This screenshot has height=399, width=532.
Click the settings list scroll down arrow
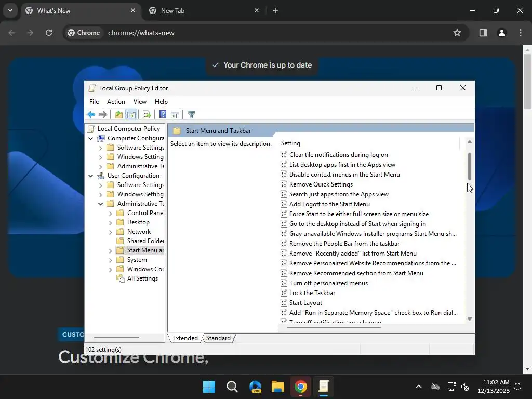tap(470, 319)
